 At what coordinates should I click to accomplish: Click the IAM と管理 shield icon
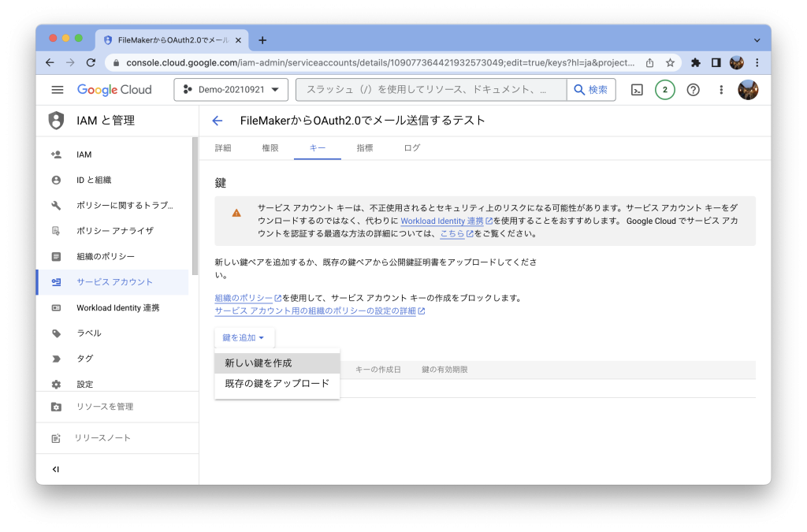tap(56, 121)
